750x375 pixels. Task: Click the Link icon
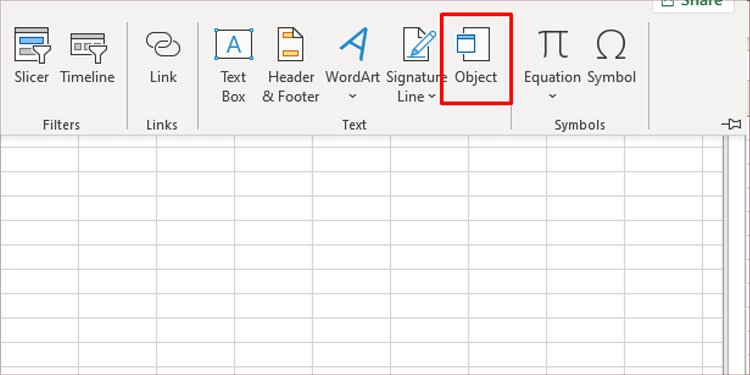tap(163, 44)
